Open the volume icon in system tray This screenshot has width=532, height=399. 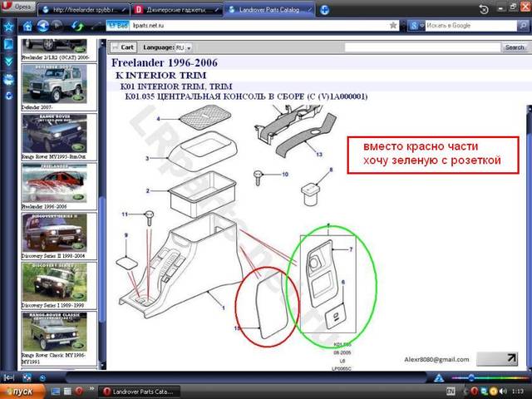(504, 392)
